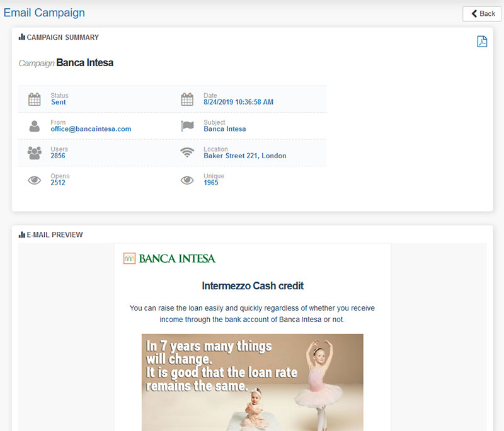Click the Back button
The width and height of the screenshot is (504, 431).
click(482, 14)
